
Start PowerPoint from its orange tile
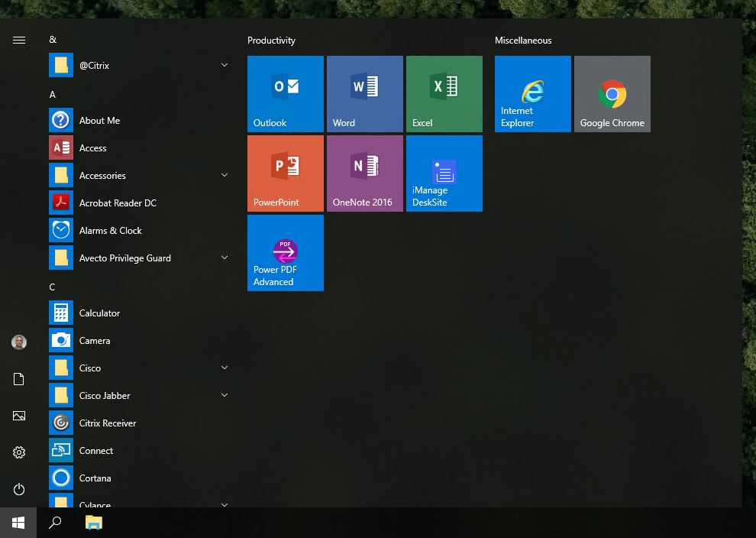click(x=286, y=173)
